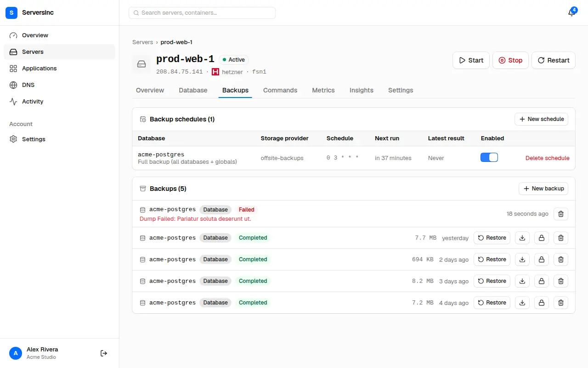
Task: Stop the prod-web-1 server
Action: tap(510, 60)
